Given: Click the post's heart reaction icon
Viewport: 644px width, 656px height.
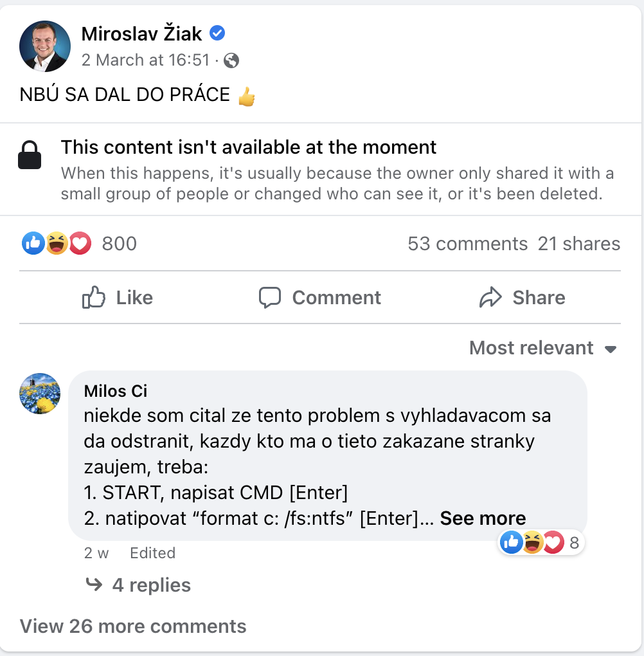Looking at the screenshot, I should pyautogui.click(x=80, y=243).
